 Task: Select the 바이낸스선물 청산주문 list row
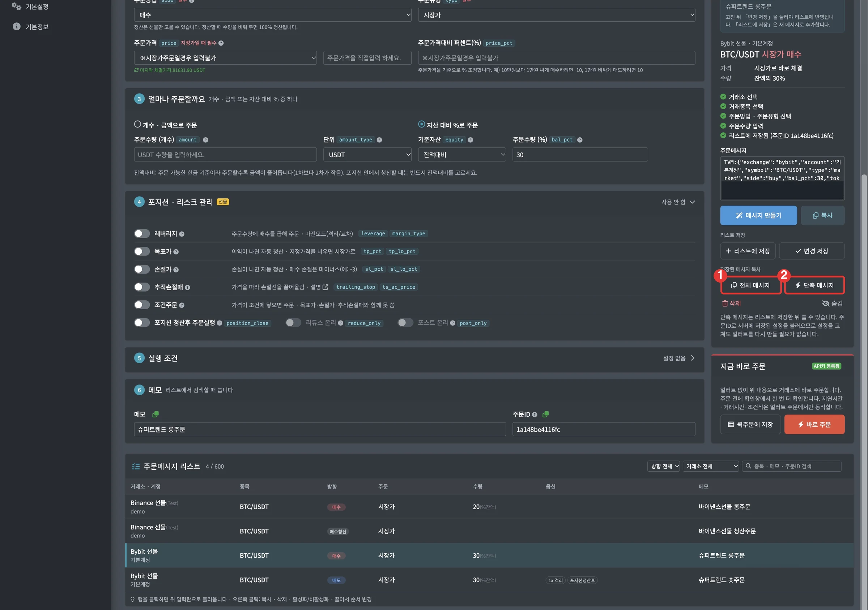pyautogui.click(x=489, y=532)
